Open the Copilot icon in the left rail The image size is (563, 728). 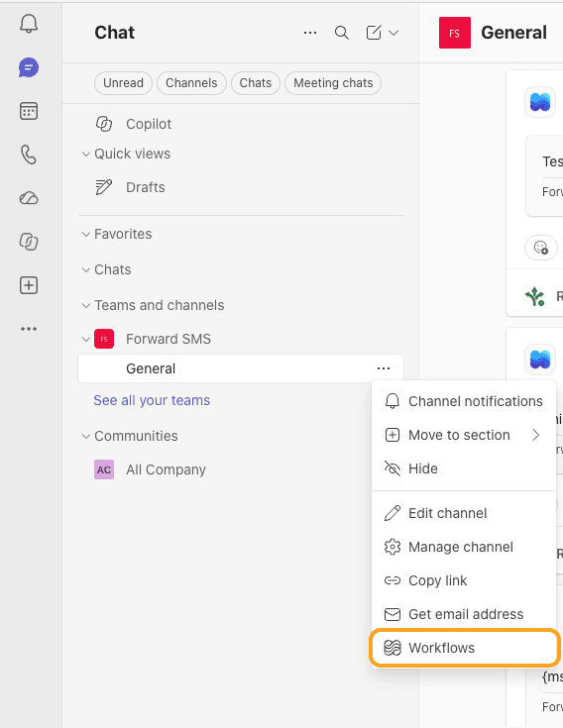29,242
